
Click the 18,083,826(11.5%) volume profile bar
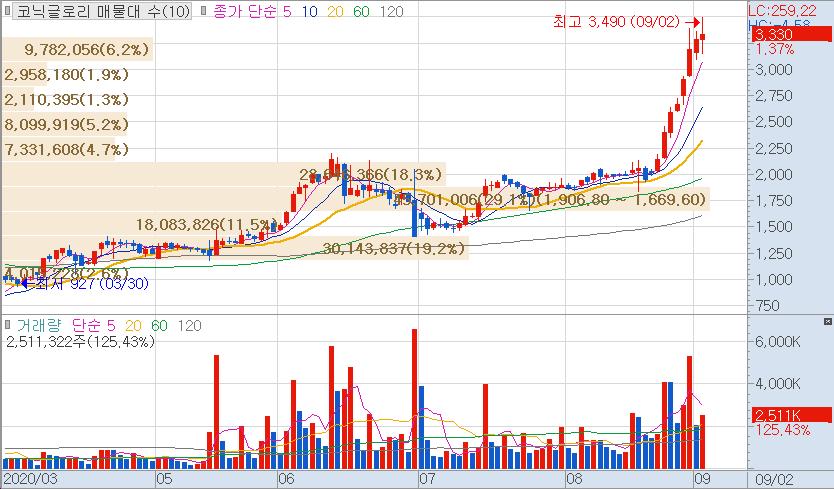(x=141, y=225)
